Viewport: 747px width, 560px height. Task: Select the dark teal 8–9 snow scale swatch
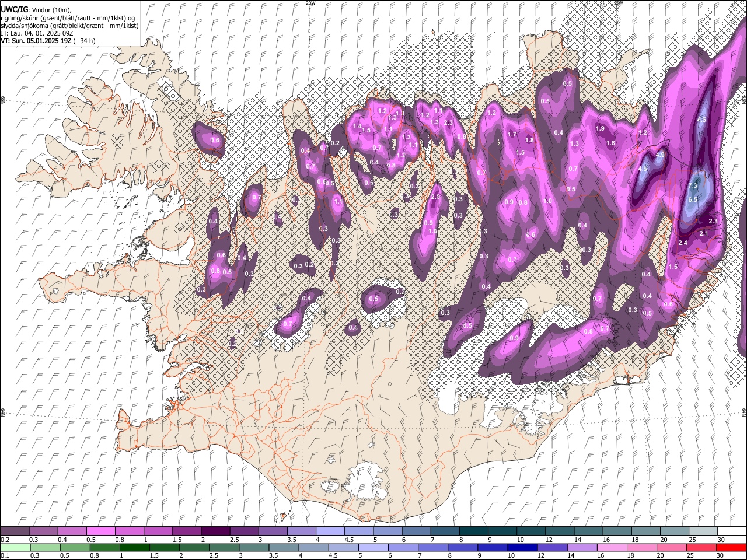pos(473,531)
